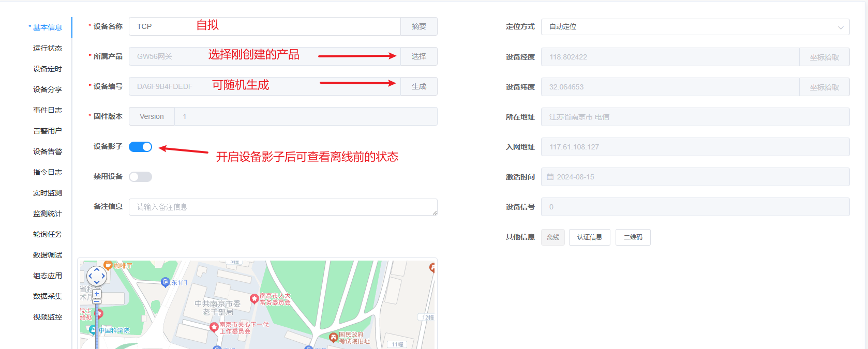This screenshot has width=868, height=349.
Task: Click the 二维码 button
Action: 633,237
